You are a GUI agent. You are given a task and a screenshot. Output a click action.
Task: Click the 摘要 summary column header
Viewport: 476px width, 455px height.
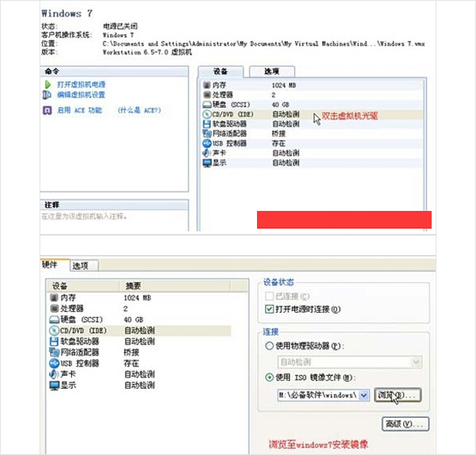point(175,286)
